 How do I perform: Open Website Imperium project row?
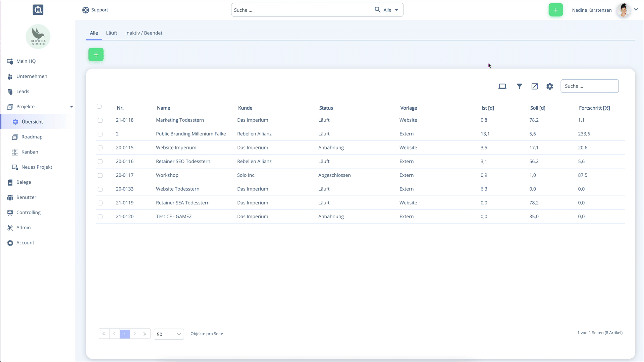coord(360,147)
